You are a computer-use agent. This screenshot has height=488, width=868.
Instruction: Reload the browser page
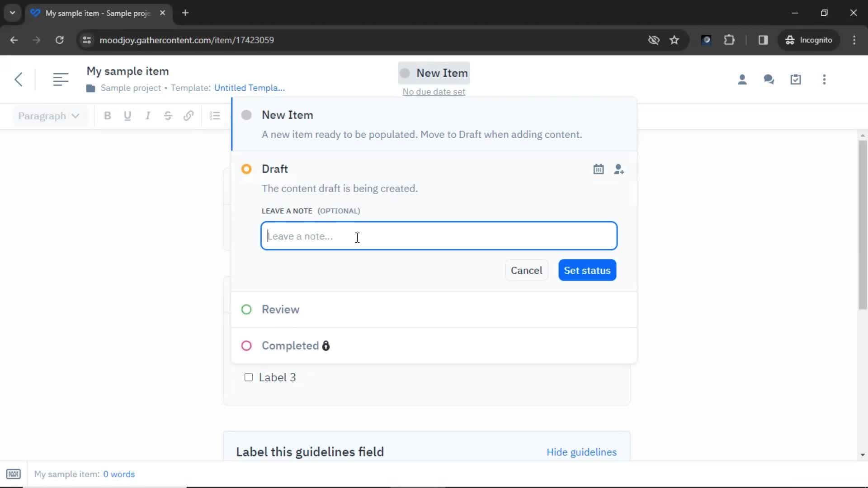59,40
